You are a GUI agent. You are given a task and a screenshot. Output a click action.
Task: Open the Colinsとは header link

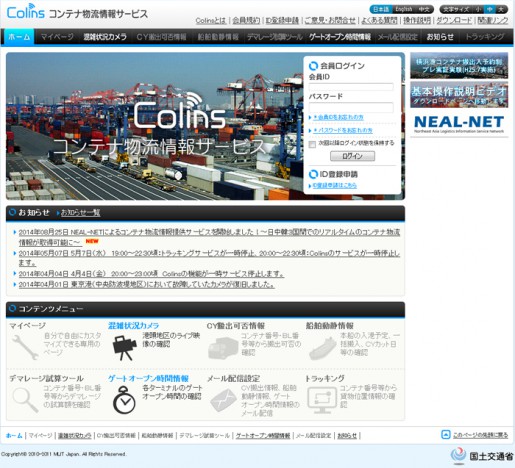(x=211, y=21)
